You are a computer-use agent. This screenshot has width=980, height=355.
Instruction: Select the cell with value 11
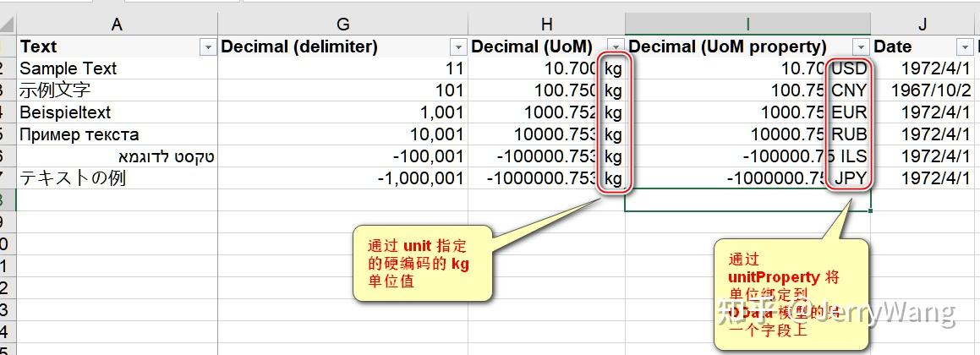pos(342,68)
